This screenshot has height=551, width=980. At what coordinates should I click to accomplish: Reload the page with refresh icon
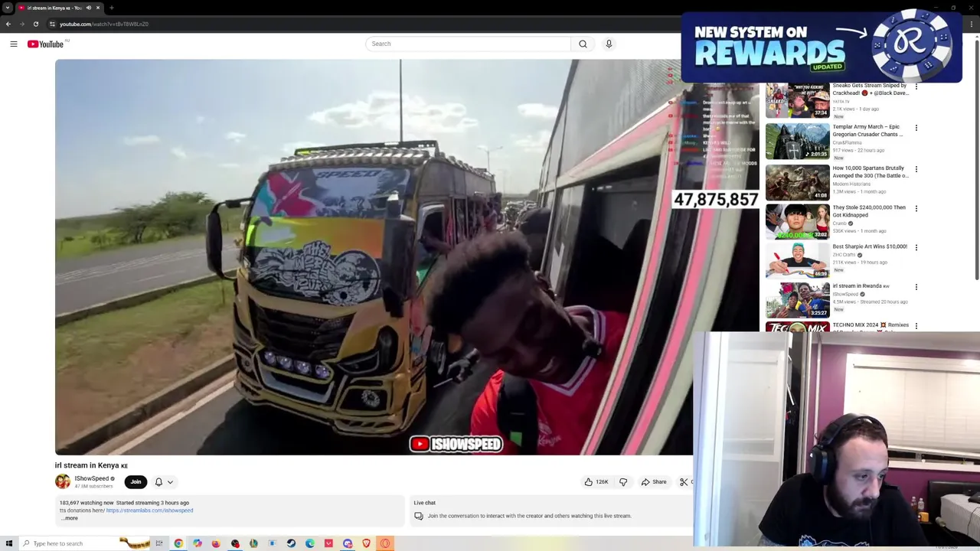pyautogui.click(x=35, y=24)
